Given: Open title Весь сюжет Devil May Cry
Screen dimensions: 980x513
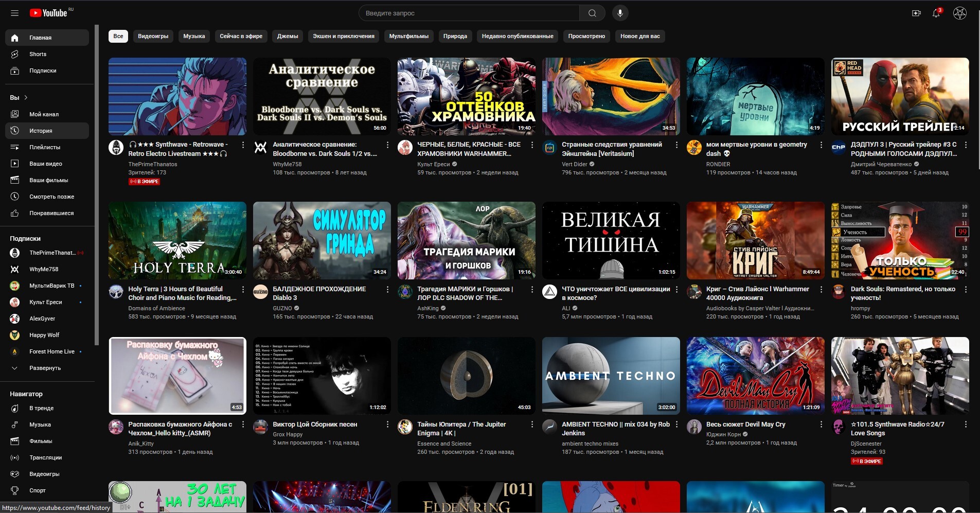Looking at the screenshot, I should coord(745,424).
